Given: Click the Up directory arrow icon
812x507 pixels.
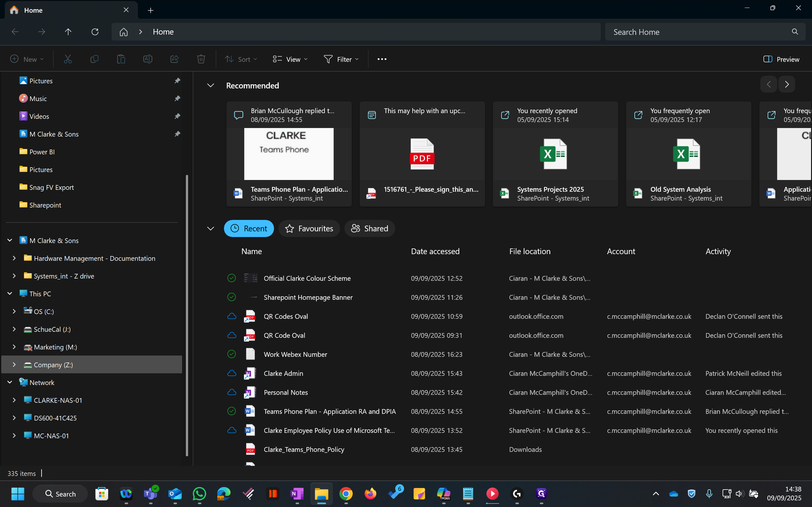Looking at the screenshot, I should point(68,32).
